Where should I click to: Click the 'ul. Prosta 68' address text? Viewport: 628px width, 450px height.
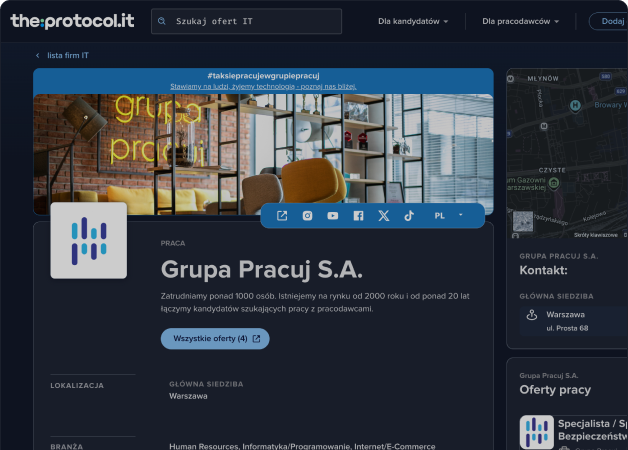567,328
